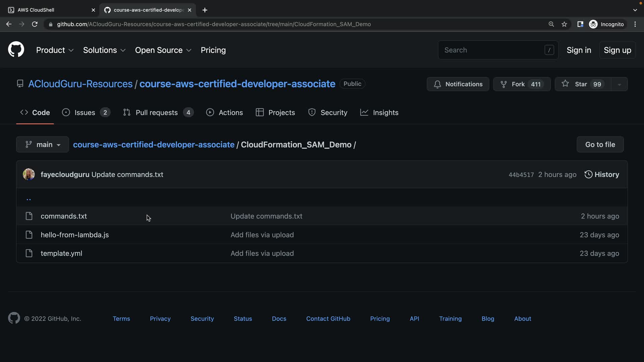Viewport: 644px width, 362px height.
Task: Click the Go to file button
Action: [x=600, y=144]
